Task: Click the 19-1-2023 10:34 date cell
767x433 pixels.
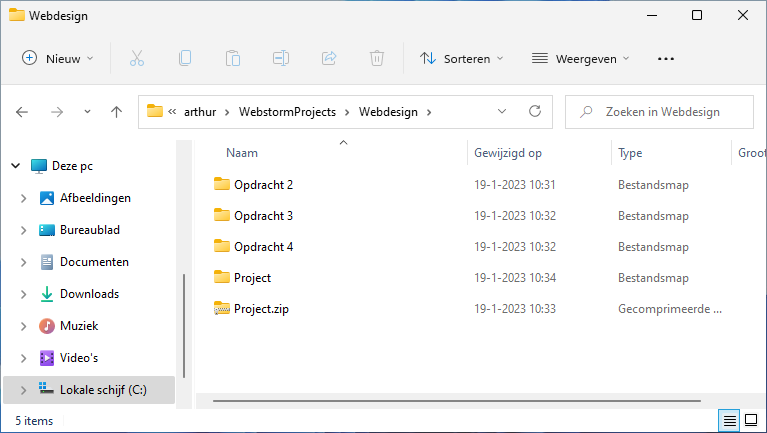Action: pyautogui.click(x=515, y=278)
